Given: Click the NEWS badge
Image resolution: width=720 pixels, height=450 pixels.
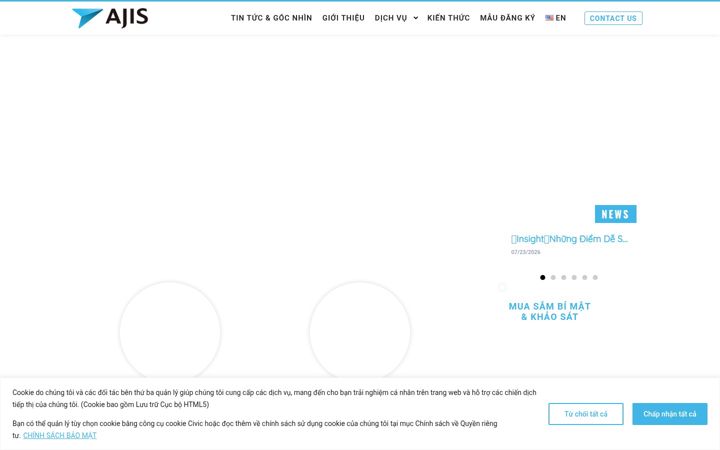Looking at the screenshot, I should pyautogui.click(x=615, y=214).
